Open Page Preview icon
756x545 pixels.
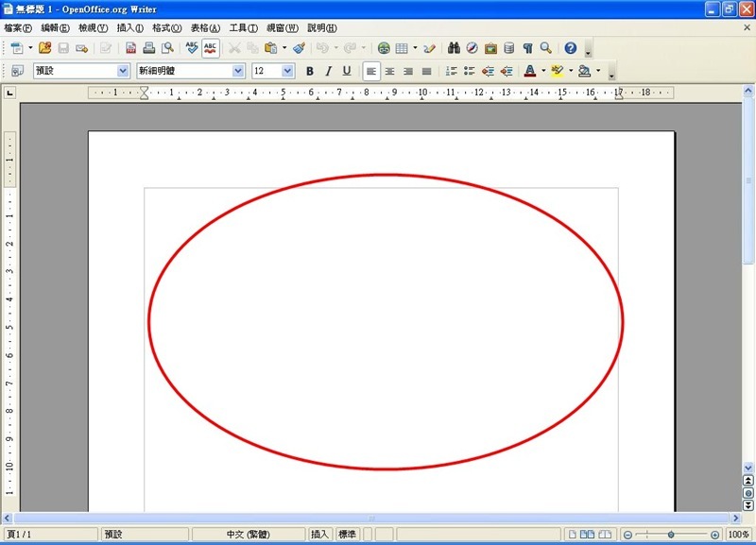167,48
